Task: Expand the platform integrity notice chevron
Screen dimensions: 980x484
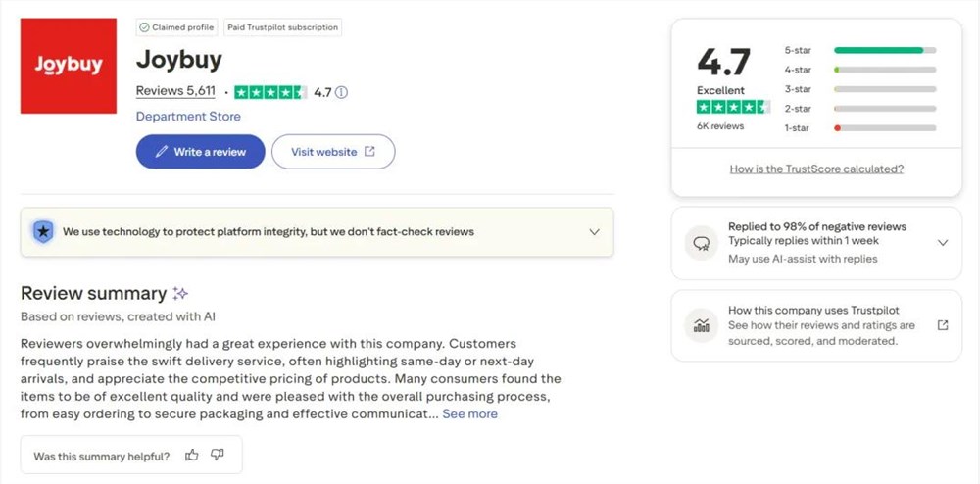Action: point(594,232)
